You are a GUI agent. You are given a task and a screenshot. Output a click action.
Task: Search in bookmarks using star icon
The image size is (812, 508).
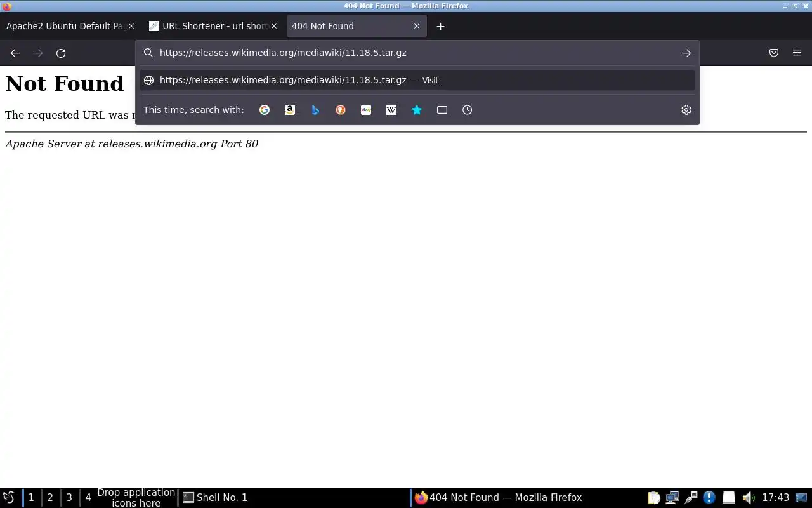pos(417,110)
